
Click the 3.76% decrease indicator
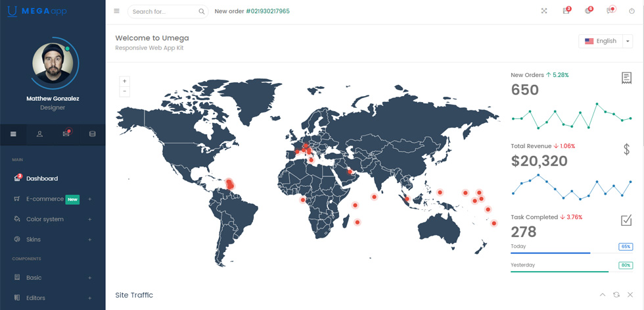[x=571, y=217]
